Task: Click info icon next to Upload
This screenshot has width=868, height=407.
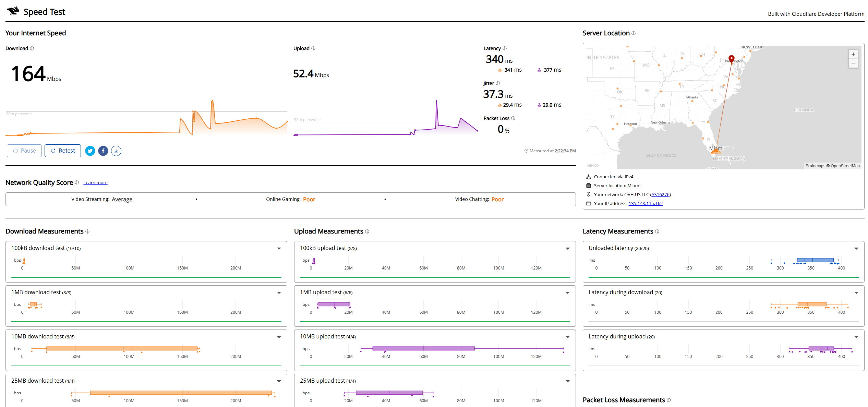Action: pos(313,48)
